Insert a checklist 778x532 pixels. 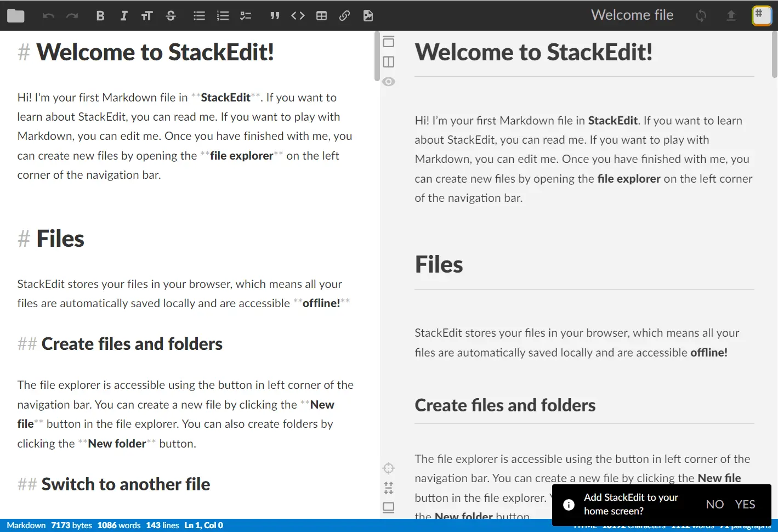pyautogui.click(x=246, y=15)
